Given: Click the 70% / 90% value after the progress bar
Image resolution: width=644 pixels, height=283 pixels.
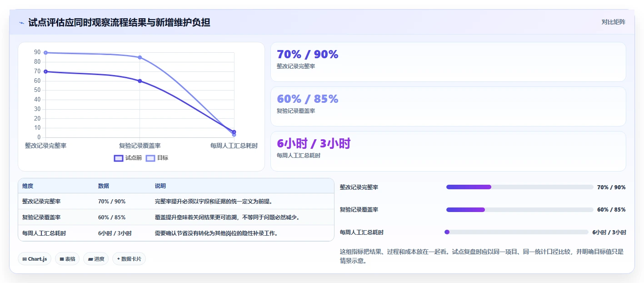Looking at the screenshot, I should point(611,187).
